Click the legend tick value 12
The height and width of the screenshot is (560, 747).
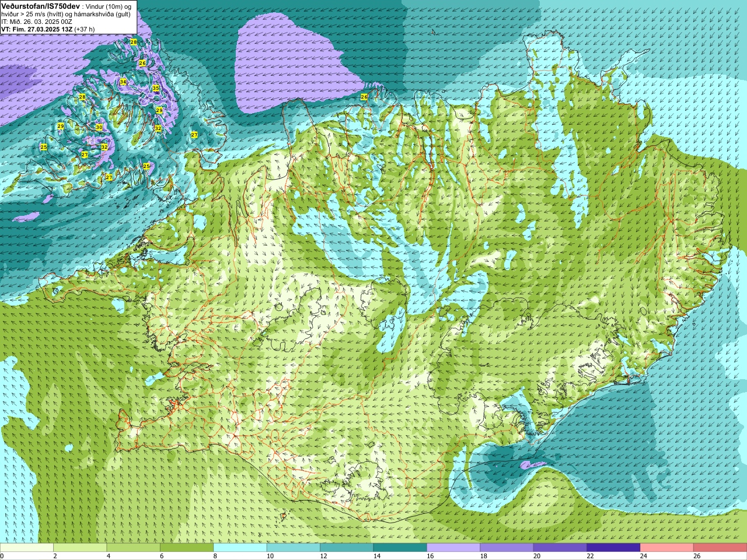point(323,556)
